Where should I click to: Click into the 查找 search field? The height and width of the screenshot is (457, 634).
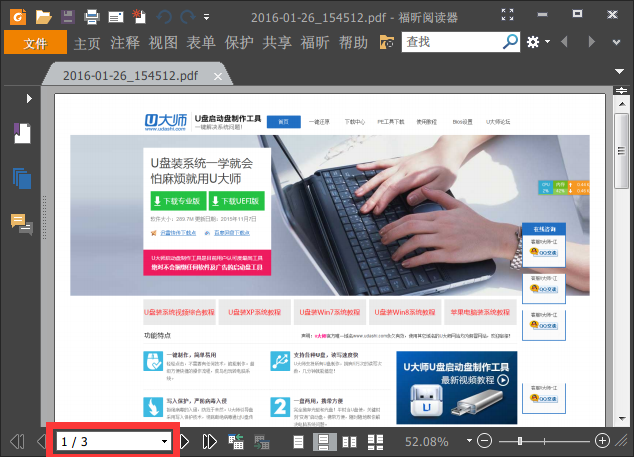click(x=451, y=42)
